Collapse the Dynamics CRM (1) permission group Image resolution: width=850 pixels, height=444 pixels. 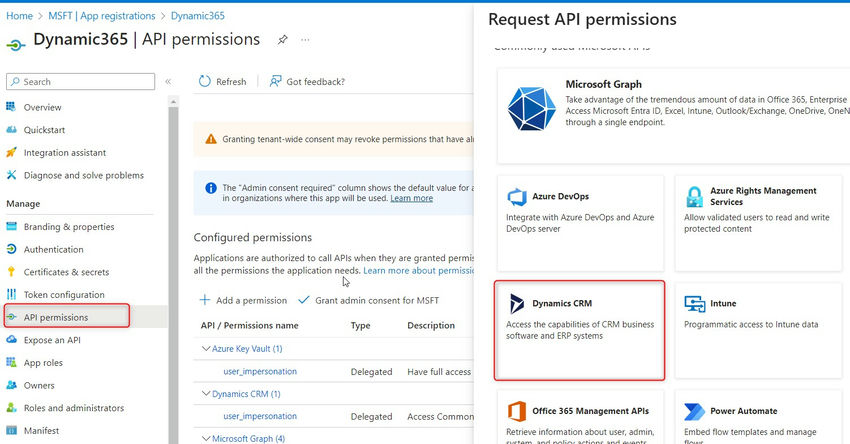coord(206,394)
